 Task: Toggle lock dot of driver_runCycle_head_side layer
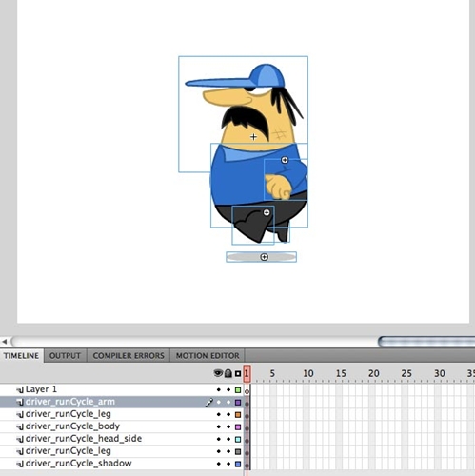coord(228,439)
